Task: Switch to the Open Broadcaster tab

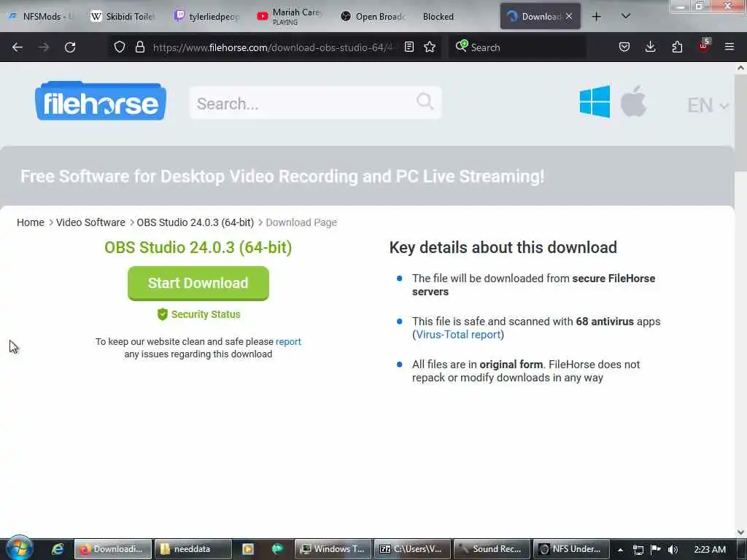Action: coord(373,17)
